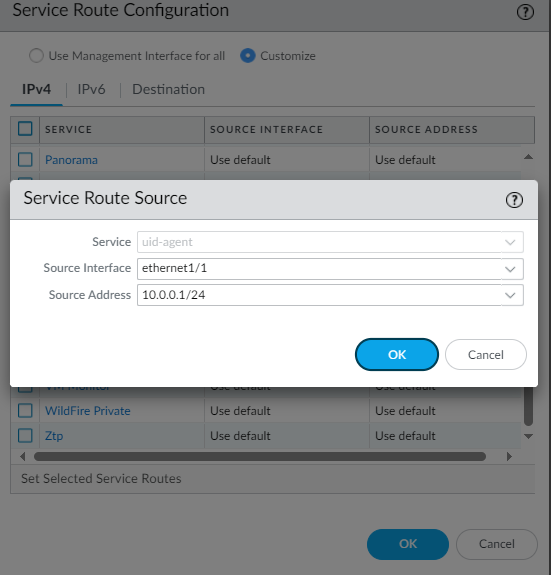Switch to the Destination tab
This screenshot has width=551, height=575.
click(168, 89)
